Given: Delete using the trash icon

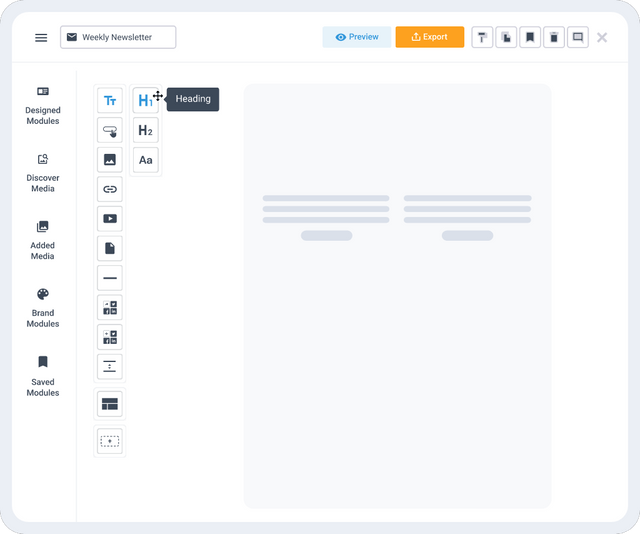Looking at the screenshot, I should pyautogui.click(x=554, y=38).
